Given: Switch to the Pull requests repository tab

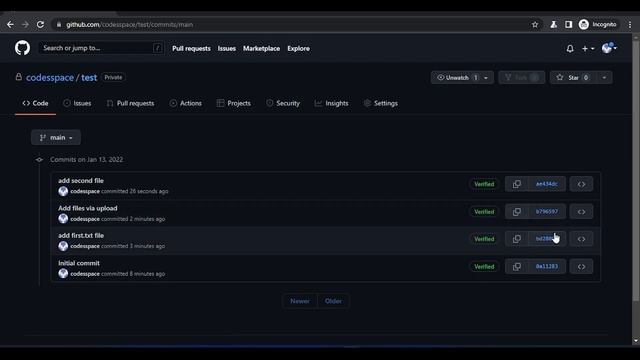Looking at the screenshot, I should [x=130, y=103].
